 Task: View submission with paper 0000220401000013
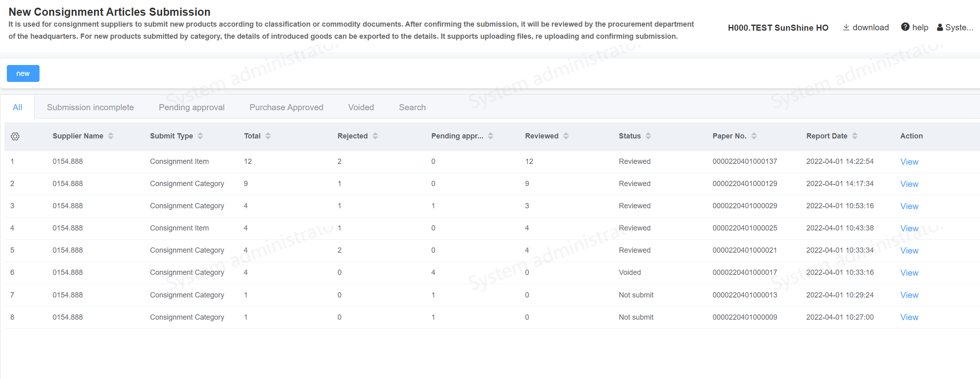click(x=909, y=295)
